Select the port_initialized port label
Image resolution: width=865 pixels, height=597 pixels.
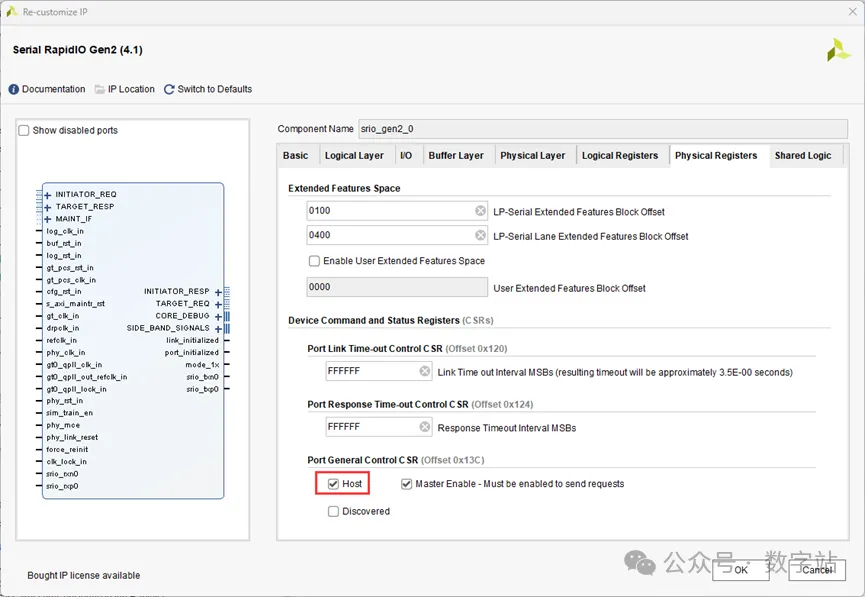(x=191, y=353)
